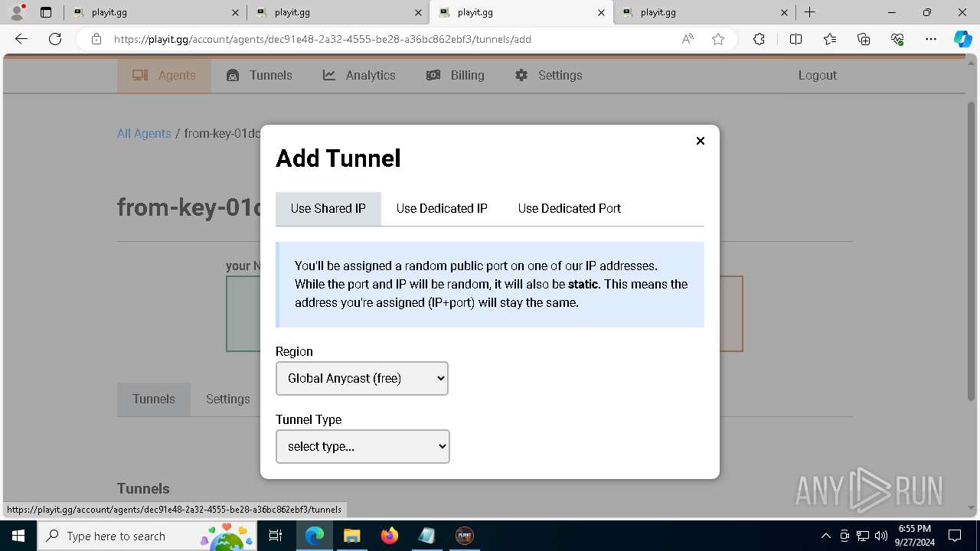
Task: Open Tab actions menu icon
Action: [46, 12]
